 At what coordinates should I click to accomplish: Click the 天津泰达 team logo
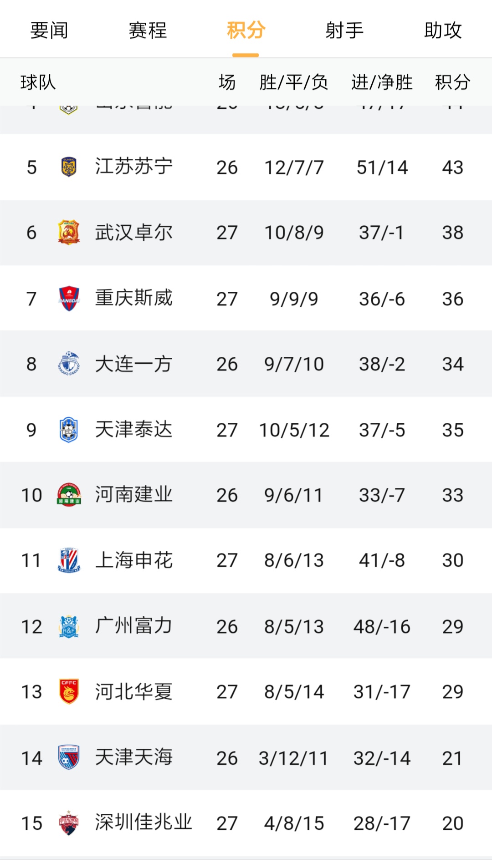tap(68, 429)
